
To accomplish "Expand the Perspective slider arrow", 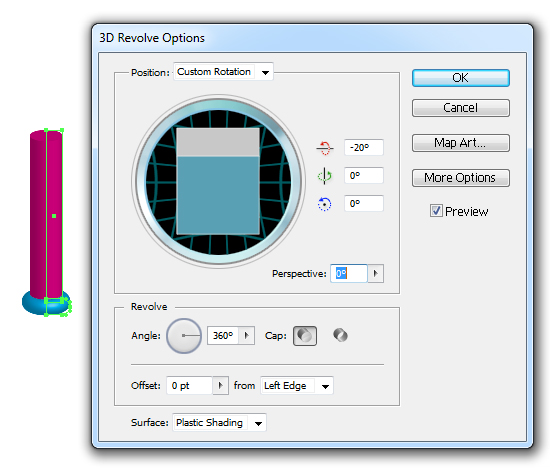I will [x=376, y=273].
